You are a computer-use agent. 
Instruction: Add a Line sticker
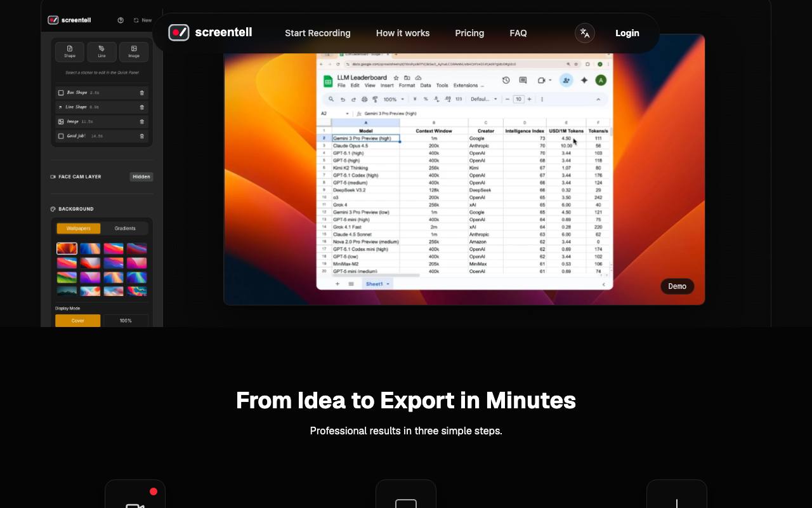click(101, 51)
